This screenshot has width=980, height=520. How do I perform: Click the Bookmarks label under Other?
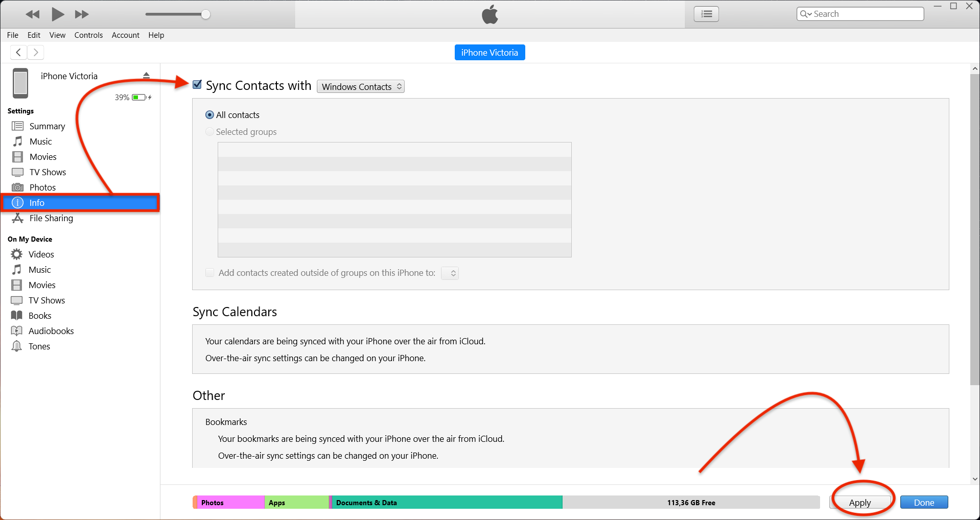coord(226,422)
